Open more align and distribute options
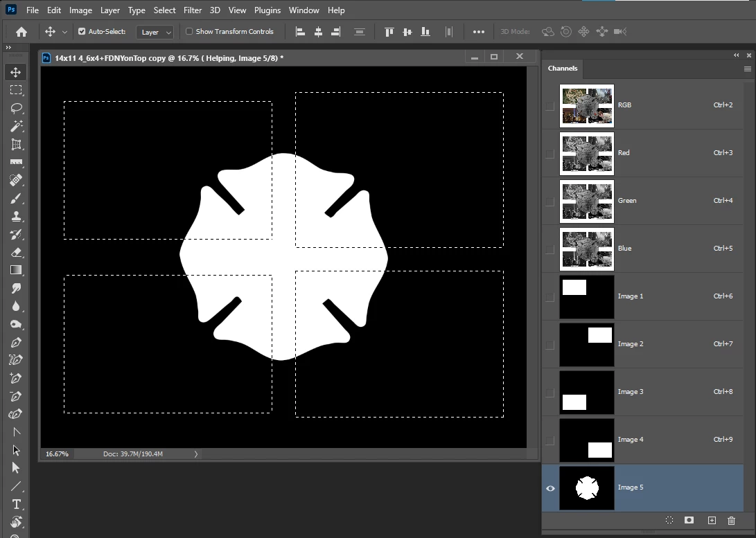Viewport: 756px width, 538px height. (478, 32)
